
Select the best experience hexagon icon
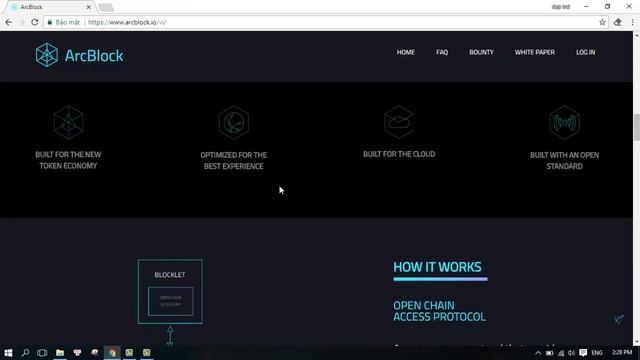[x=234, y=122]
